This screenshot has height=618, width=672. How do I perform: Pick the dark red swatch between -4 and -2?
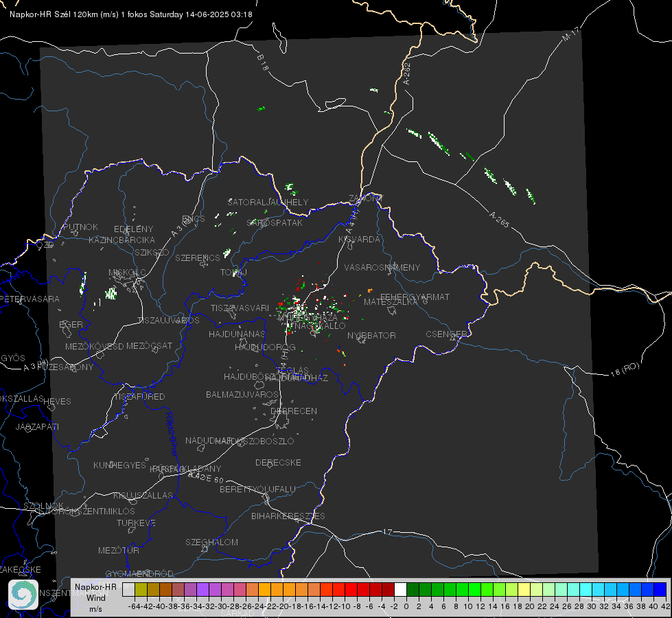coord(388,589)
